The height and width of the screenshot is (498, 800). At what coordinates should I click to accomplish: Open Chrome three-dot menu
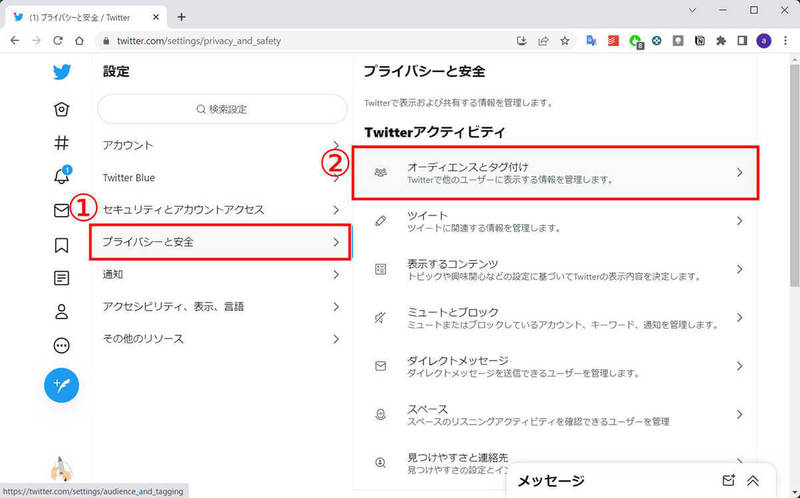(x=785, y=41)
